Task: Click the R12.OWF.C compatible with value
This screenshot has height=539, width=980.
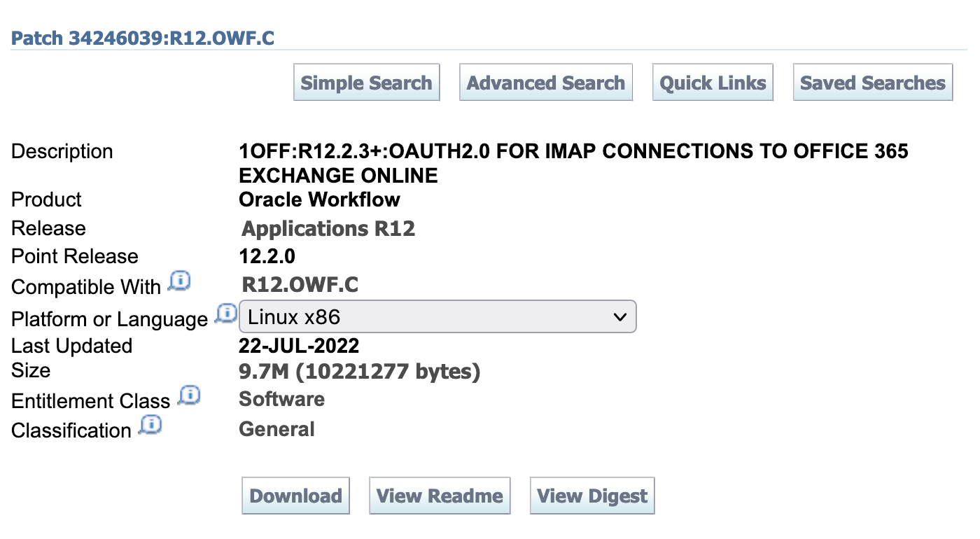Action: pos(300,284)
